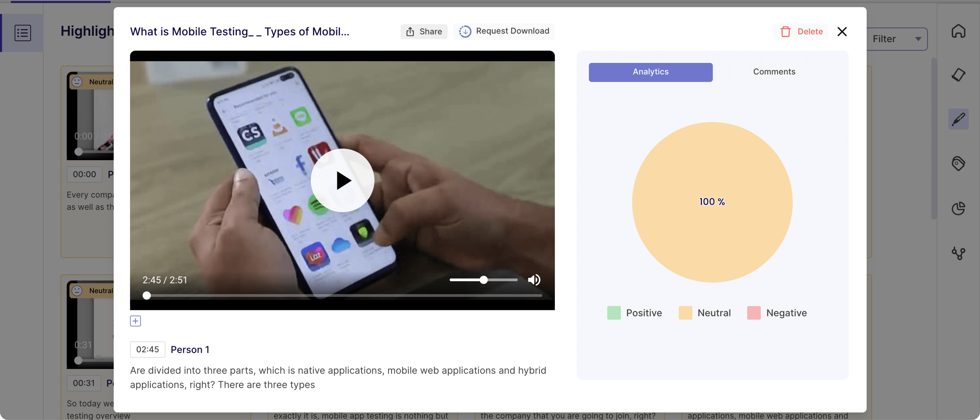Delete the highlight with Delete button
980x420 pixels.
801,32
